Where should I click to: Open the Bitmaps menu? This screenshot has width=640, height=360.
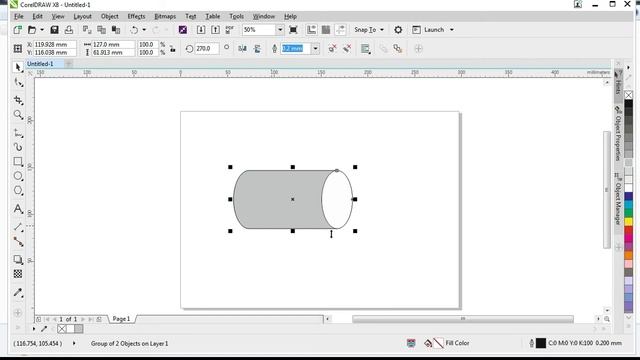(x=165, y=16)
